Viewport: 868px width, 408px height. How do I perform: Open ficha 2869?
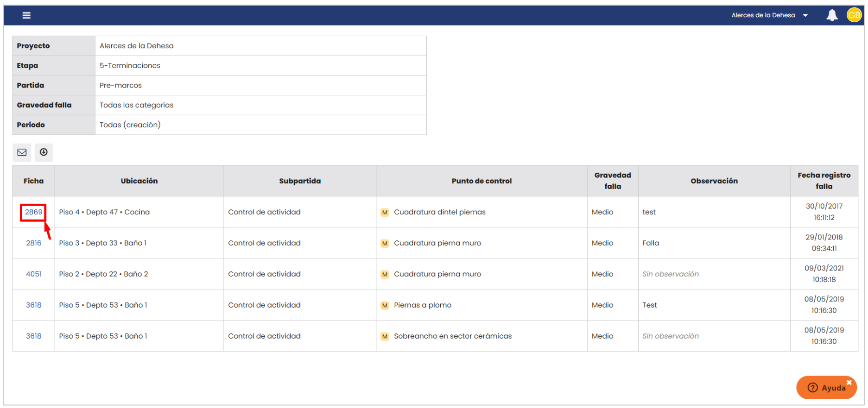[x=33, y=212]
